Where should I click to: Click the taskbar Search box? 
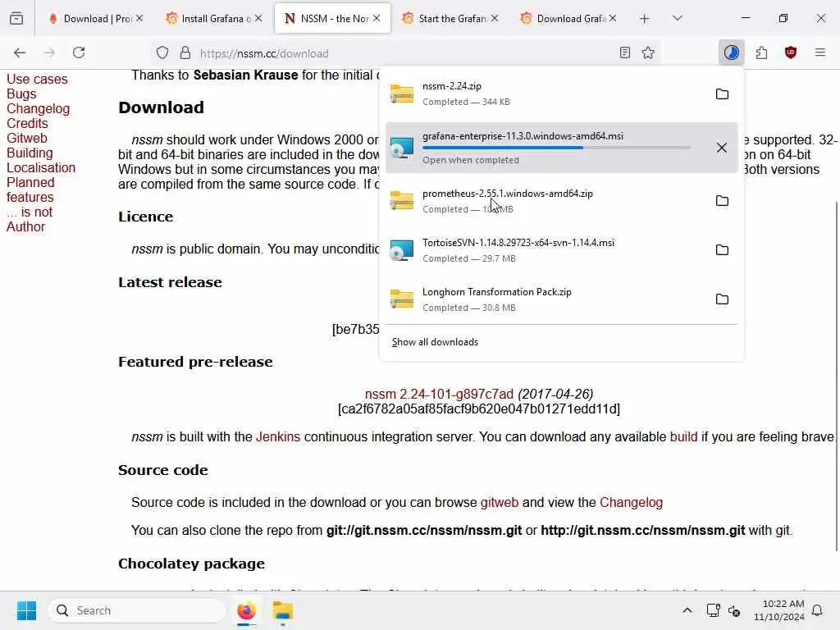[137, 610]
